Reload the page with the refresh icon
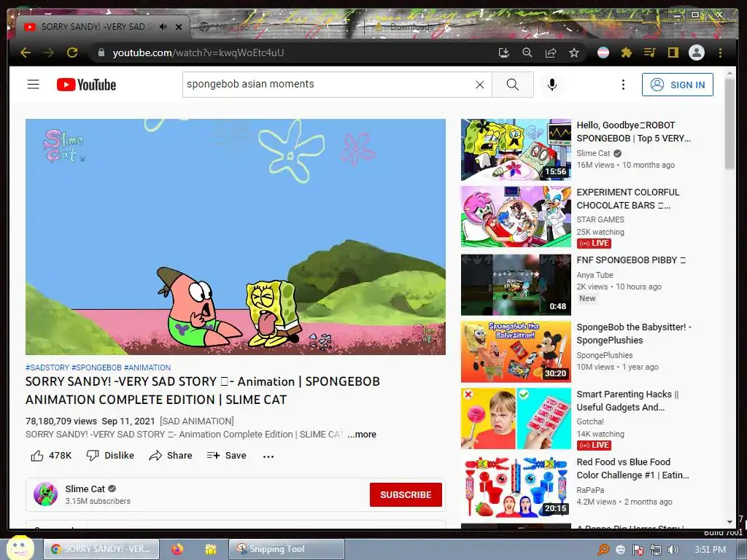The image size is (747, 560). [72, 52]
